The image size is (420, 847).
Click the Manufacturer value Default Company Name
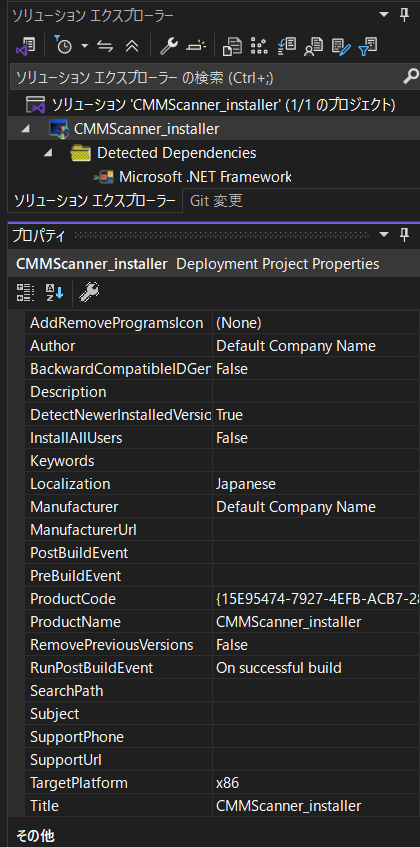click(296, 507)
